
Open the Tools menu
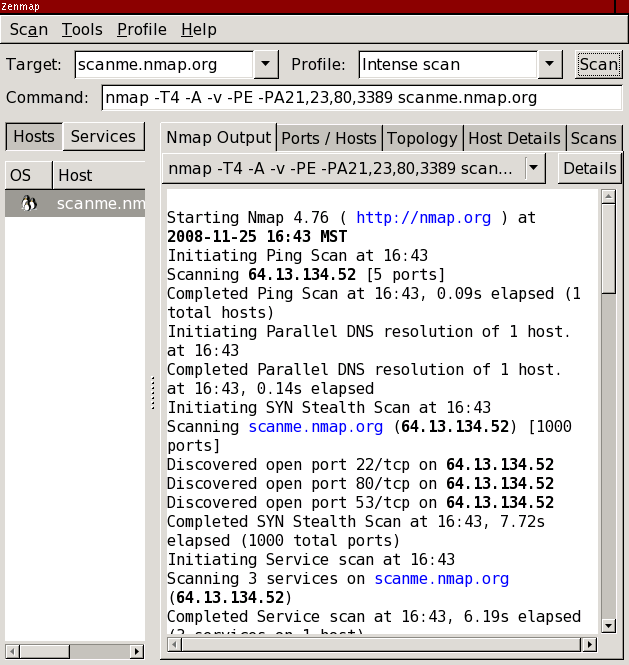82,30
